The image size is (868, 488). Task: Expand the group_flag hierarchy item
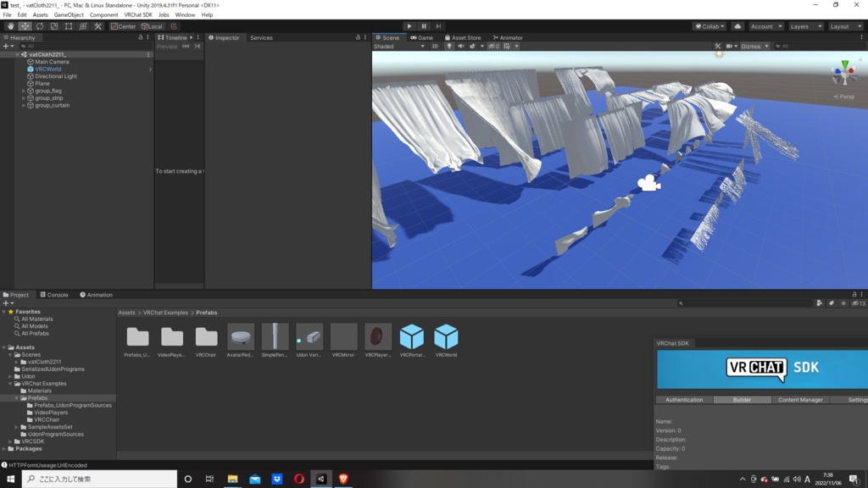24,91
